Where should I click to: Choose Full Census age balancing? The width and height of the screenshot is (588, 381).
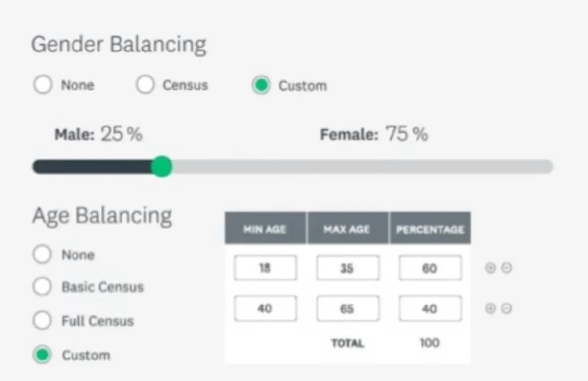42,321
